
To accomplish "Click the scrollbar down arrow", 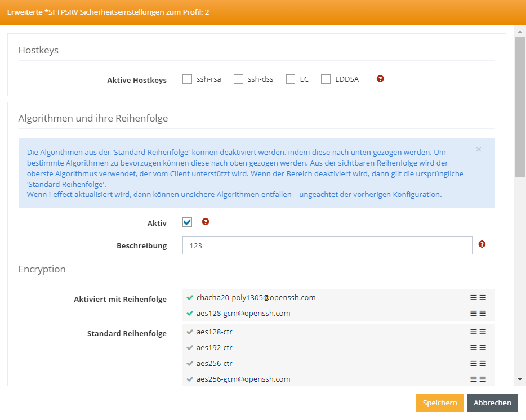I will 520,379.
